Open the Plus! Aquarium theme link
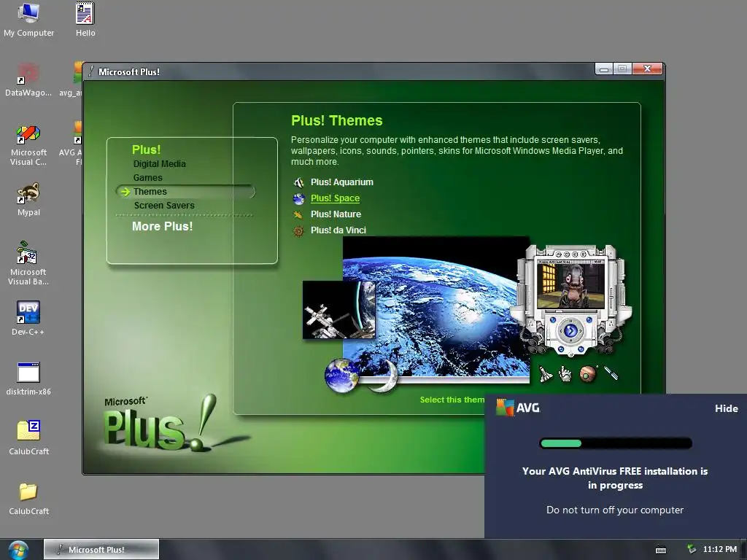Screen dimensions: 747x560 point(342,182)
